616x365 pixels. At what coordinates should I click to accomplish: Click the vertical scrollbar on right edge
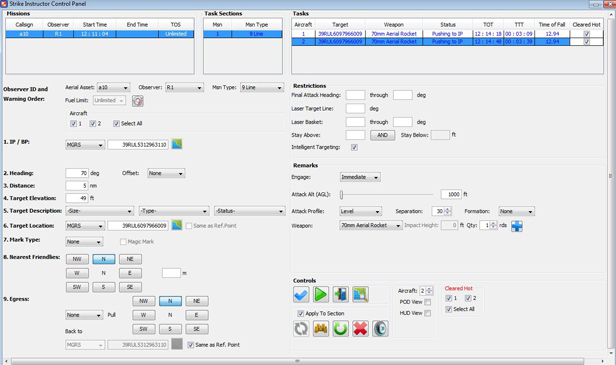pyautogui.click(x=610, y=177)
